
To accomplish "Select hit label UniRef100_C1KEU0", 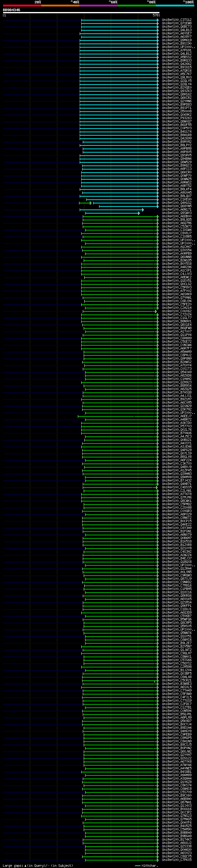I will tap(176, 200).
